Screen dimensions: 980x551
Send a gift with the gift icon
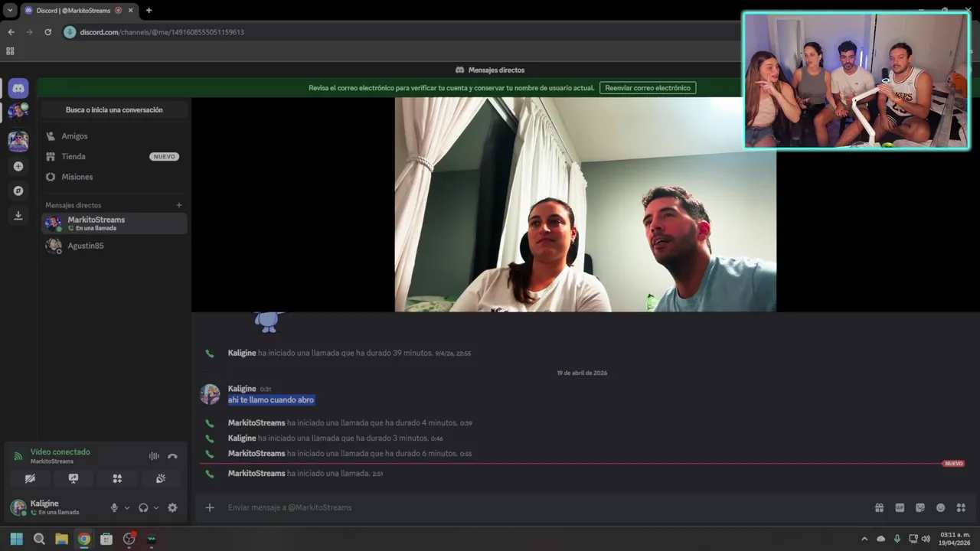tap(879, 507)
